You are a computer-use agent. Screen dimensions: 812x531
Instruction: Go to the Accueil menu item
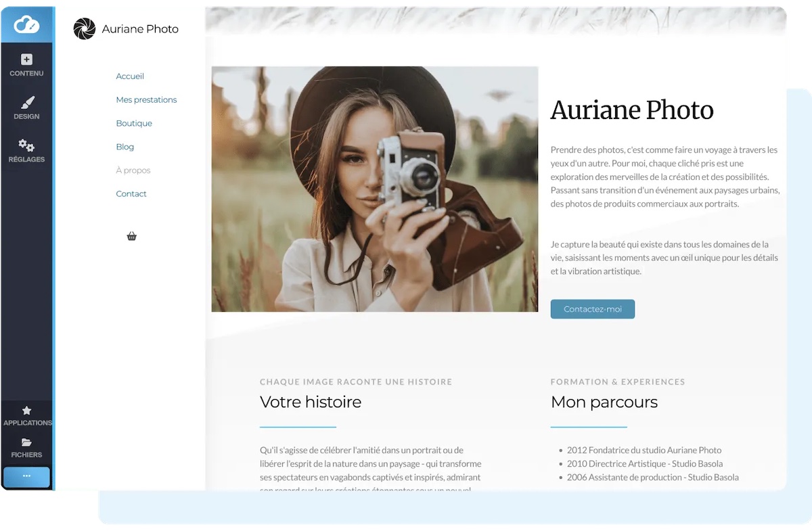130,76
